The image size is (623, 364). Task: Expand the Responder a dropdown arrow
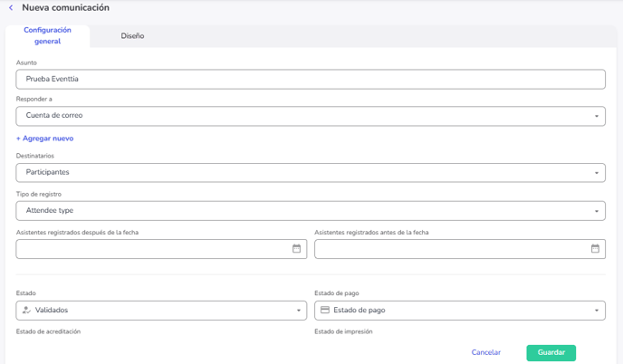(597, 116)
